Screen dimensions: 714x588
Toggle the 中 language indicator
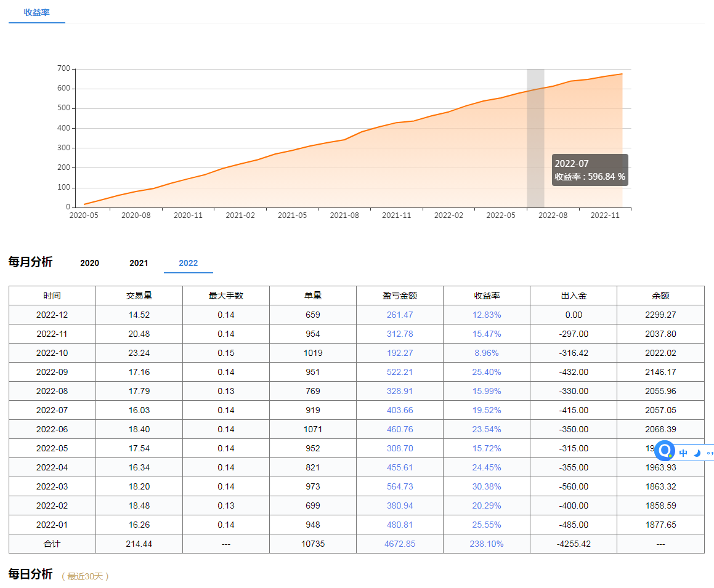pyautogui.click(x=683, y=453)
